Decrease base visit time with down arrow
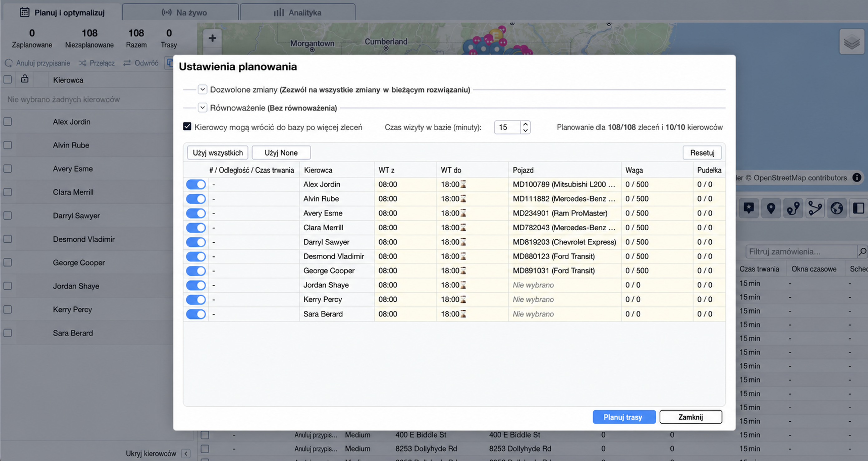This screenshot has width=868, height=461. (x=525, y=131)
